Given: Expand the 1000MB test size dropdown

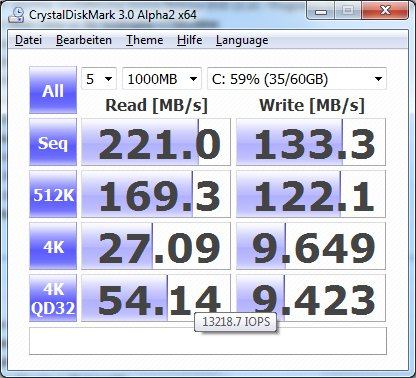Looking at the screenshot, I should click(x=162, y=79).
